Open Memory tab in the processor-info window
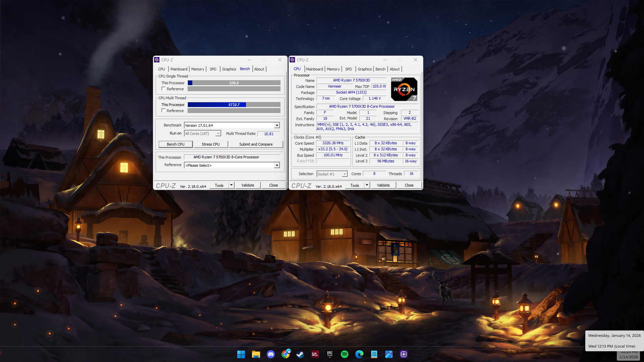The height and width of the screenshot is (362, 644). 333,69
